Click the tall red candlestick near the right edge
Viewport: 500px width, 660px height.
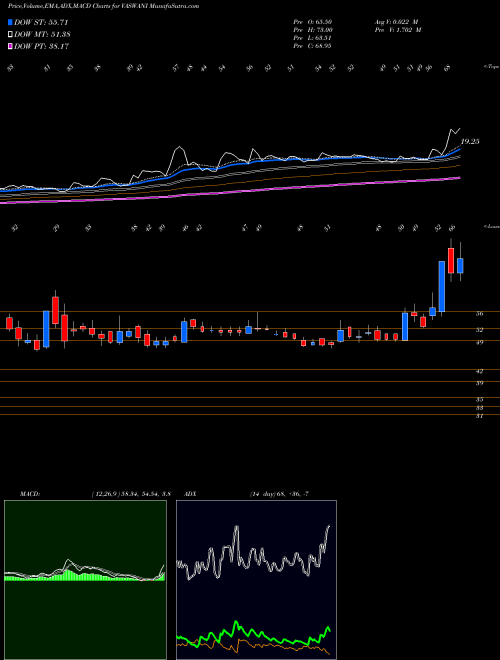pyautogui.click(x=451, y=261)
